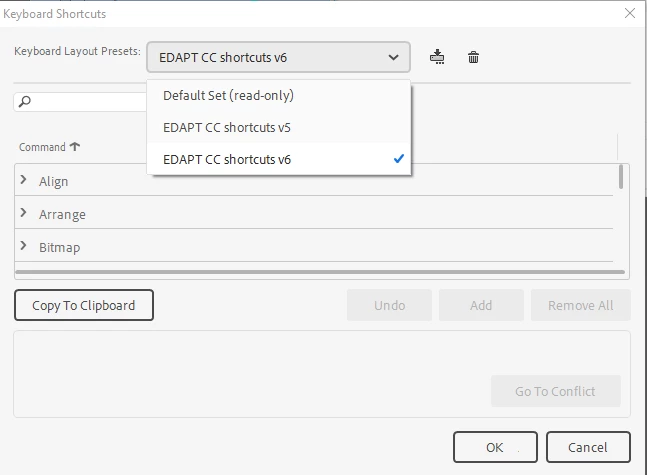The image size is (647, 475).
Task: Click the Go To Conflict button
Action: (555, 391)
